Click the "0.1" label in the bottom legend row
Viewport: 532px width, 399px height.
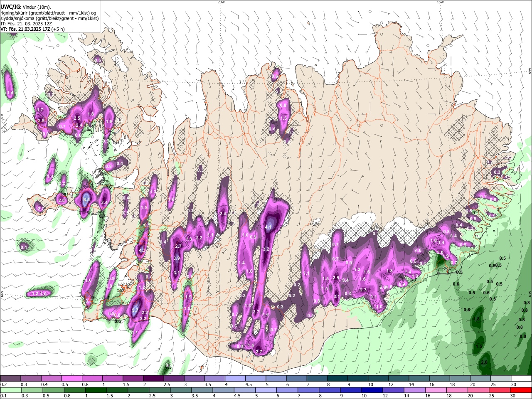3,396
